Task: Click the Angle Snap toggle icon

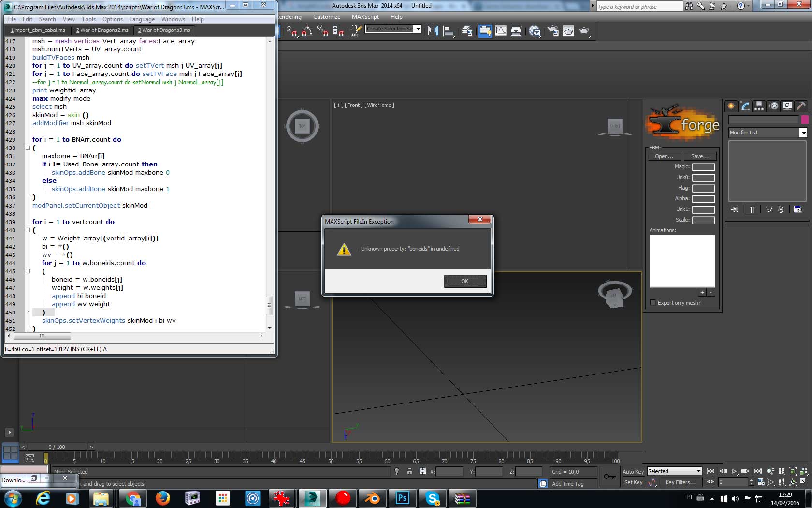Action: click(307, 31)
